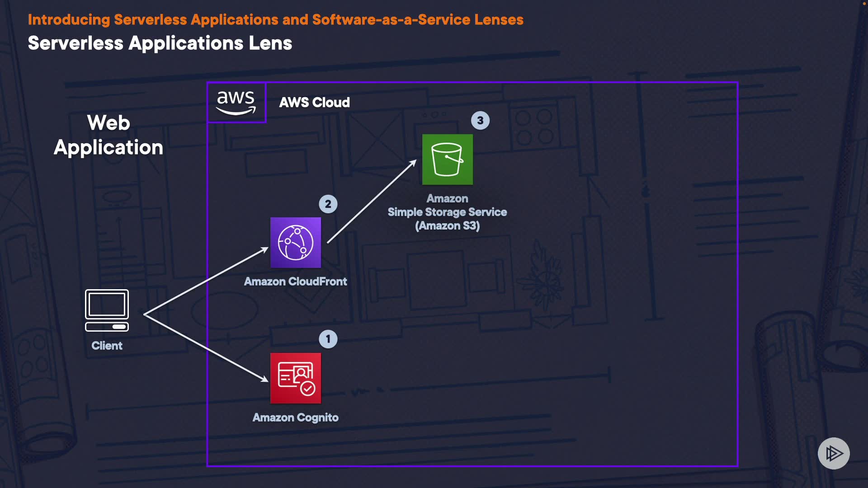868x488 pixels.
Task: Click the Amazon Cognito icon
Action: 296,378
